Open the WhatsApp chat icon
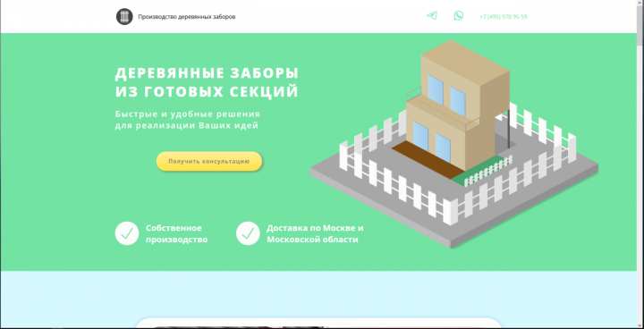Screen dimensions: 644x329 coord(458,16)
